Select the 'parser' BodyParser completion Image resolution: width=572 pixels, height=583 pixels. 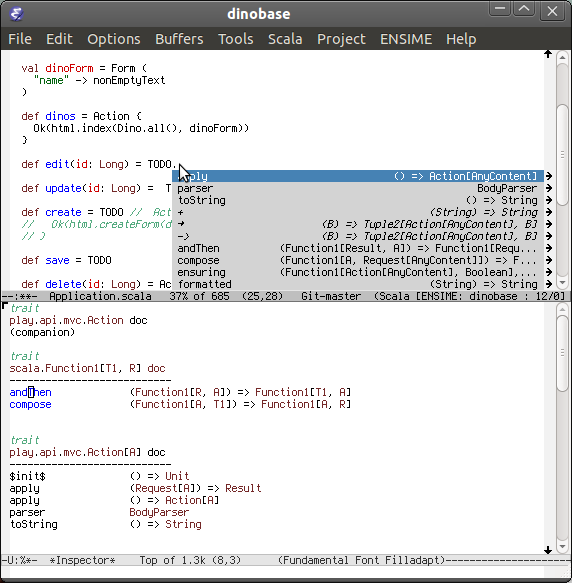click(358, 188)
